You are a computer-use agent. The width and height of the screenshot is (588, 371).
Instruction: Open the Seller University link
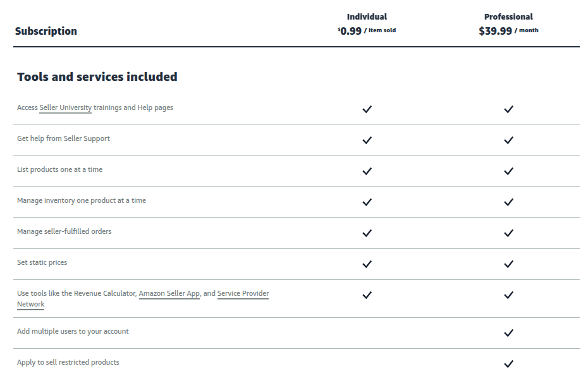pyautogui.click(x=65, y=107)
